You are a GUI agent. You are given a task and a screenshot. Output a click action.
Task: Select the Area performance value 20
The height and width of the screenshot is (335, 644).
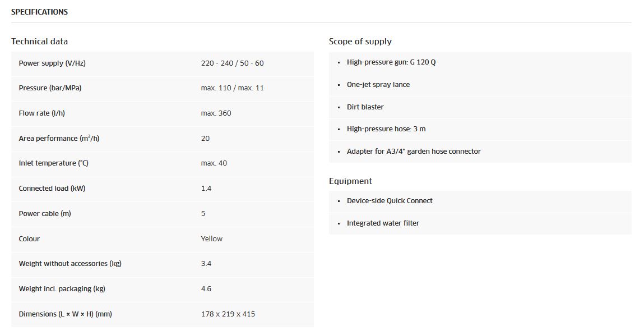click(205, 139)
